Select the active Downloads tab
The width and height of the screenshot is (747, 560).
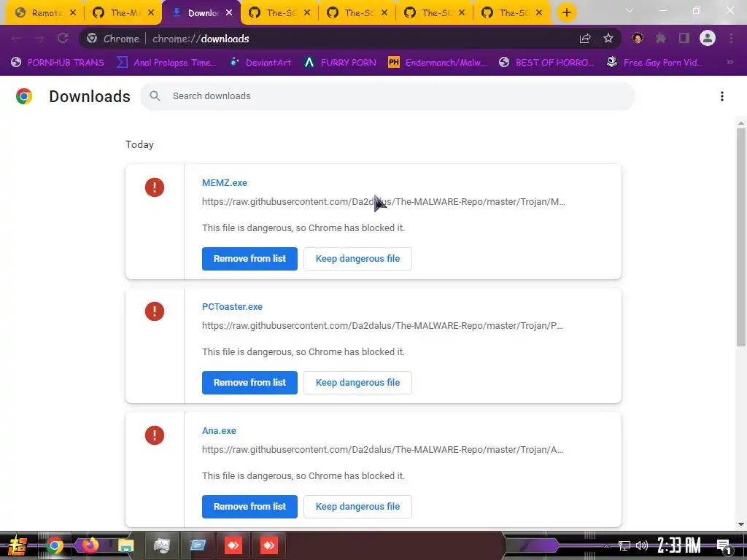click(203, 13)
